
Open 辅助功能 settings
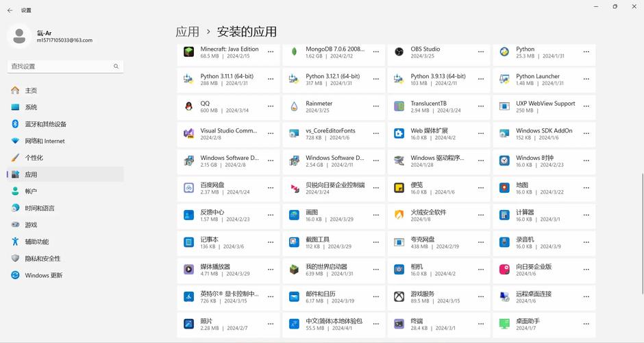click(65, 242)
